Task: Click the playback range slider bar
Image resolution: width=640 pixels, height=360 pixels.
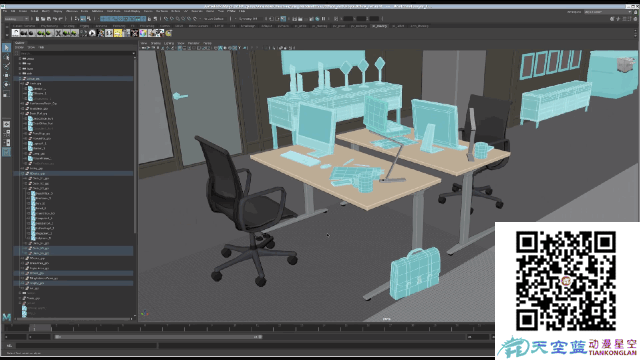Action: click(158, 337)
